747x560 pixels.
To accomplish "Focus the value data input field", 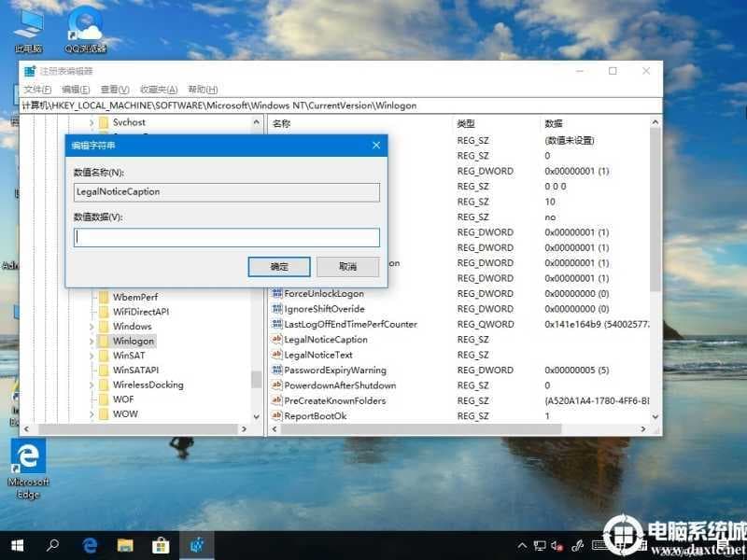I will coord(227,238).
